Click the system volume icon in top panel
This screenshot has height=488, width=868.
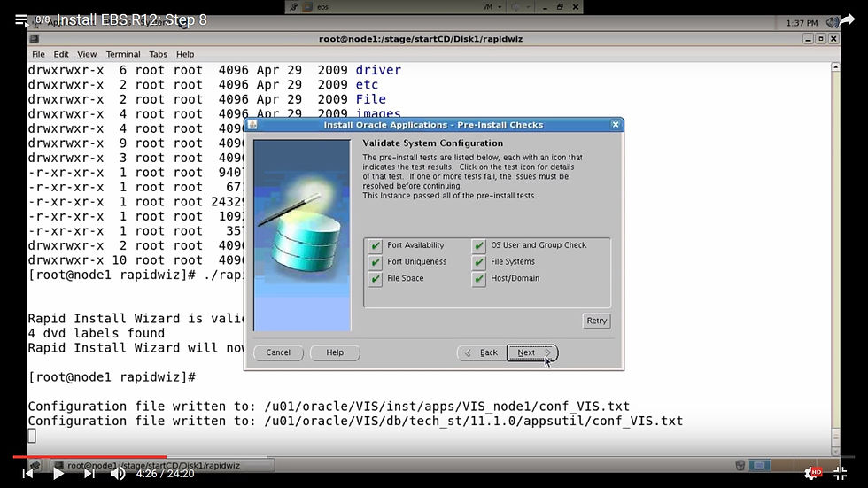(x=831, y=22)
